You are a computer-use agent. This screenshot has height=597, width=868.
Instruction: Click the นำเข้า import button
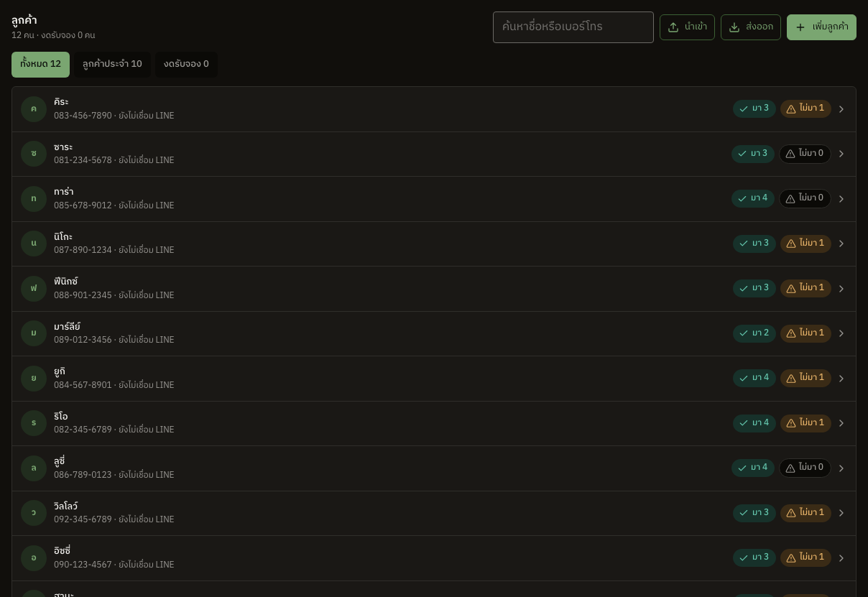pyautogui.click(x=687, y=27)
